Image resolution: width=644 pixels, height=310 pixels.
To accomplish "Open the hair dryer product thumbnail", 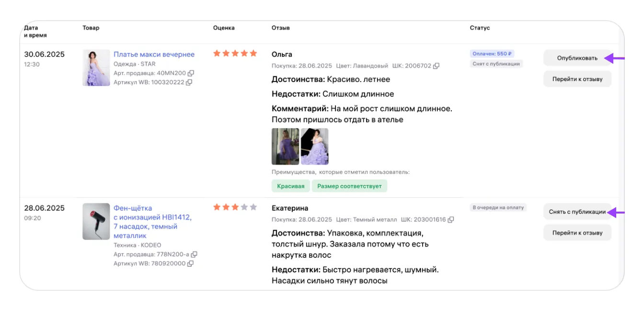I will point(96,221).
